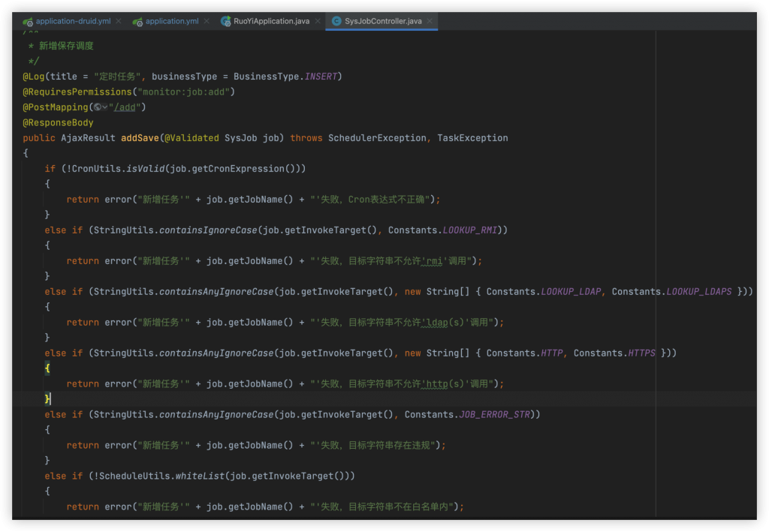769x532 pixels.
Task: Close the application-druid.yml tab
Action: 119,21
